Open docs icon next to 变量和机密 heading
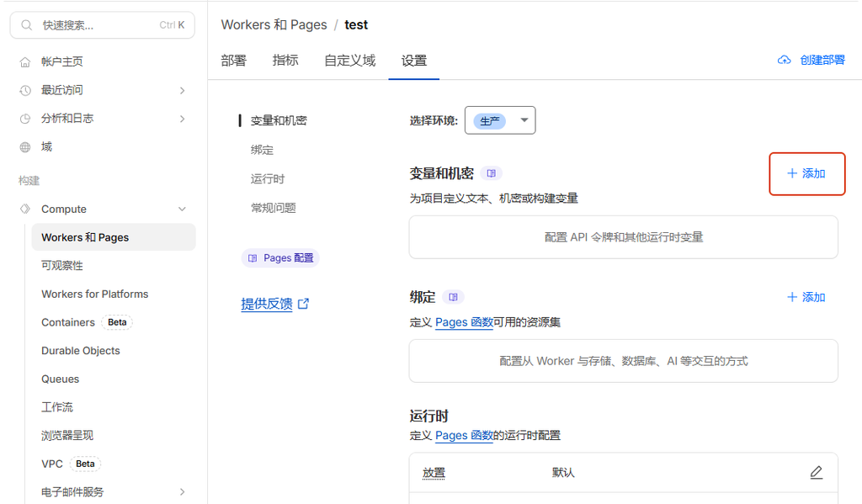The height and width of the screenshot is (504, 862). 492,173
